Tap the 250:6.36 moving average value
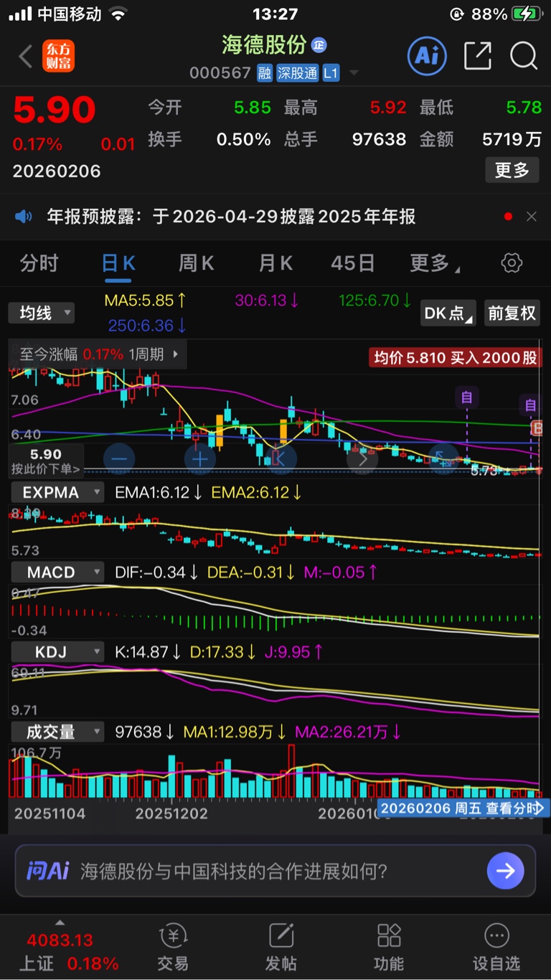This screenshot has width=551, height=980. point(148,326)
